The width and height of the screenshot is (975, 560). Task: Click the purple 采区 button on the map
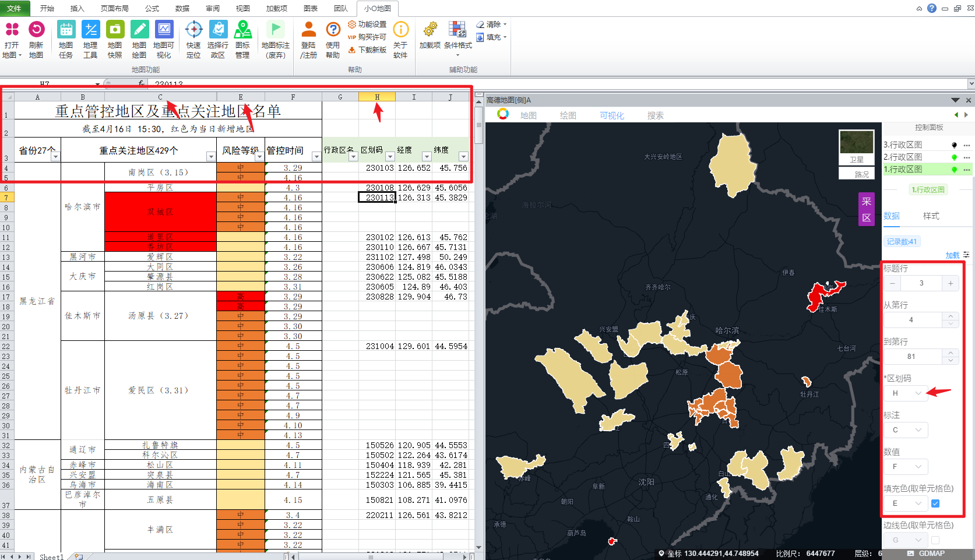(x=866, y=209)
